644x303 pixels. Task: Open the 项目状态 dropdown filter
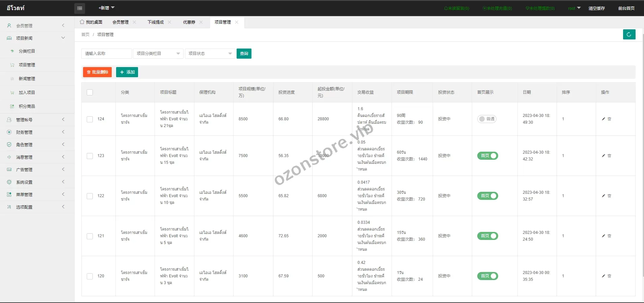210,54
